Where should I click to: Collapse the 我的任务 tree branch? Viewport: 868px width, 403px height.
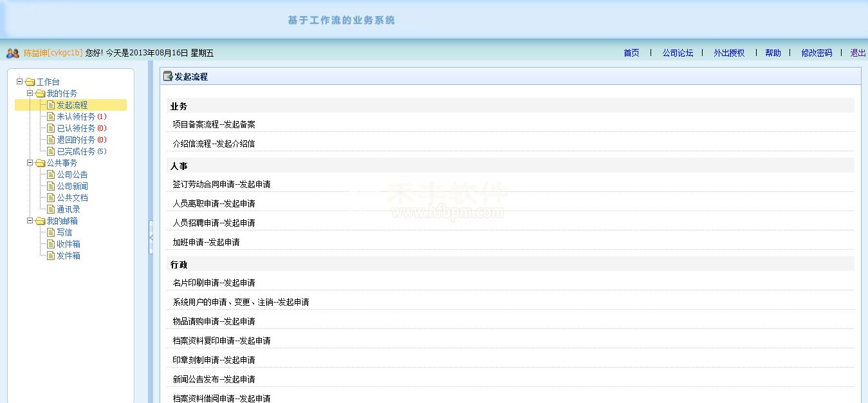click(30, 93)
